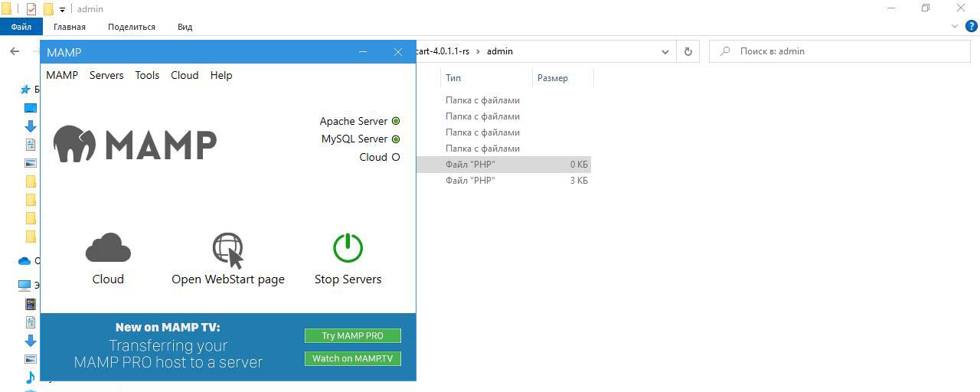Viewport: 980px width, 392px height.
Task: Expand the Explorer ribbon chevron
Action: pos(955,26)
